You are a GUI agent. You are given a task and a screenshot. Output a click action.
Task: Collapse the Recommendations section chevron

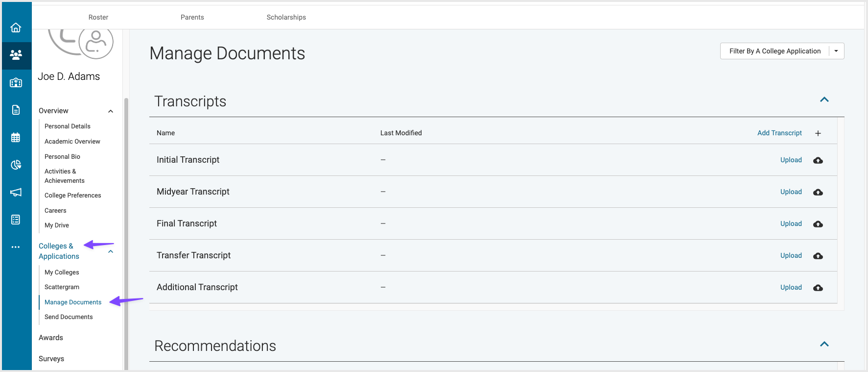tap(824, 344)
